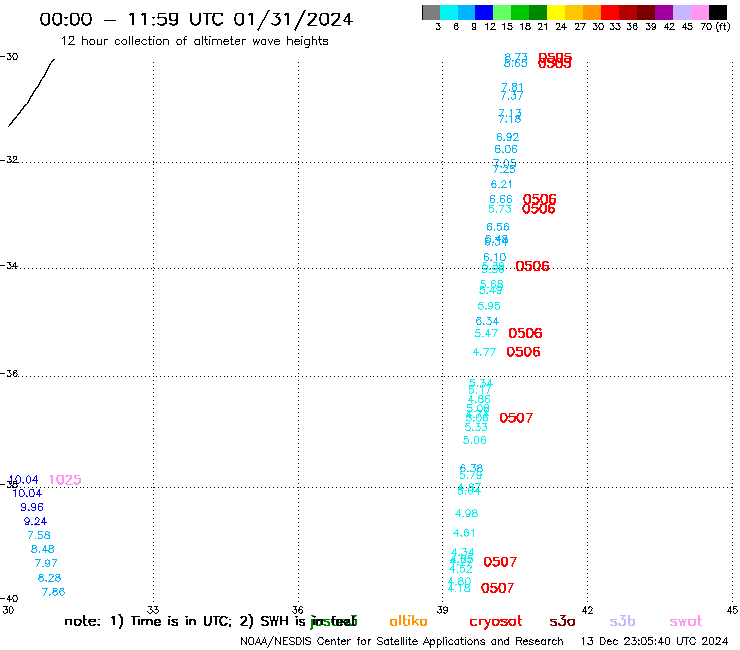This screenshot has height=650, width=740.
Task: Click wave height value 6.10
Action: 495,257
